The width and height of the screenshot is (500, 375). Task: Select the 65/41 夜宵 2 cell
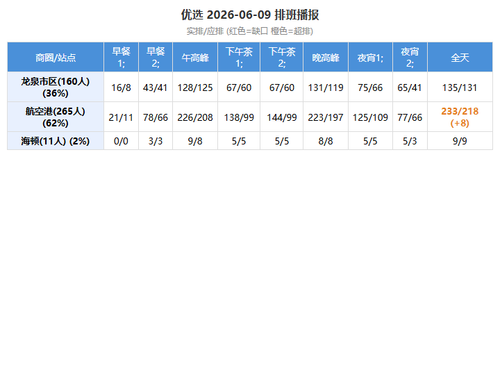point(410,87)
